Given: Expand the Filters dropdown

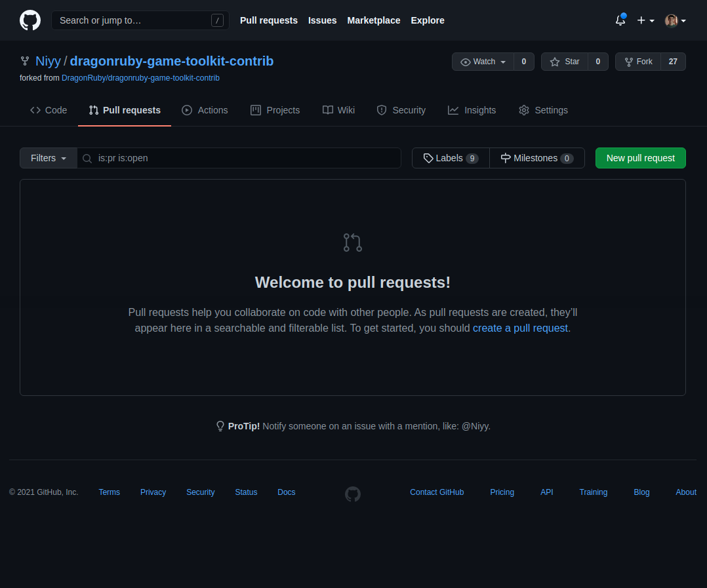Looking at the screenshot, I should [x=49, y=158].
